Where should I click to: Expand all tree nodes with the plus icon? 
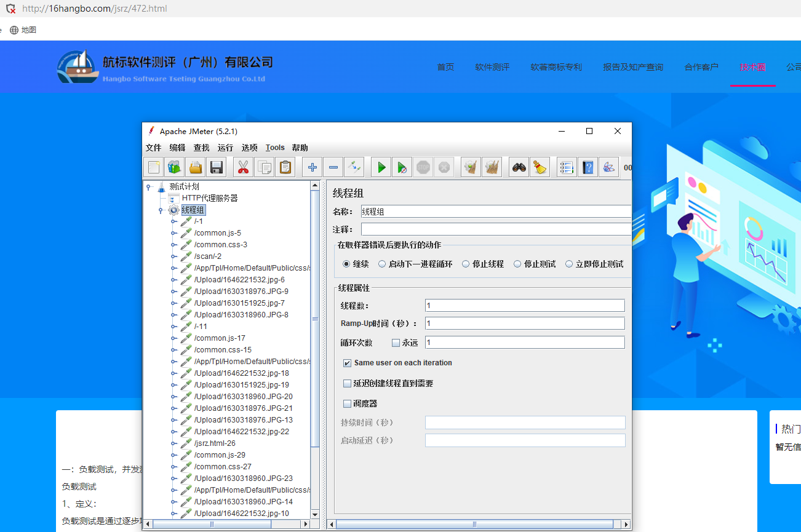pyautogui.click(x=313, y=167)
